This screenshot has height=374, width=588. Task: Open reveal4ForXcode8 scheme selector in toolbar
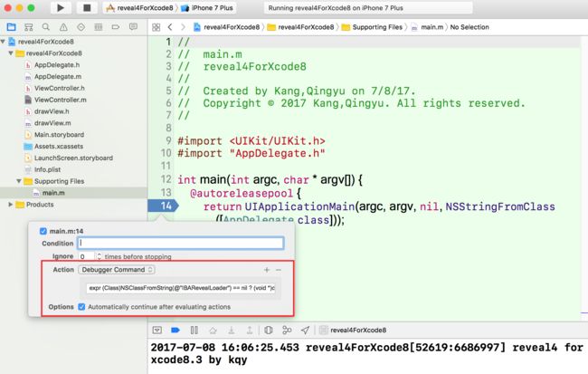click(140, 8)
